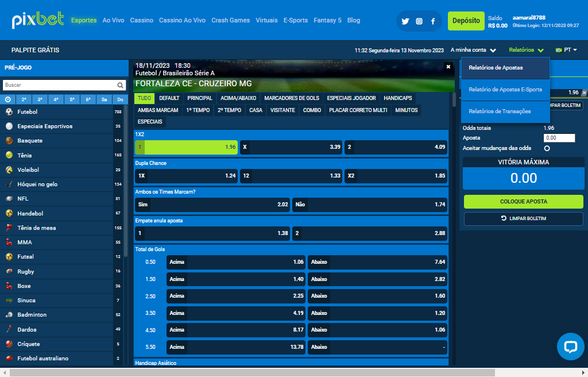Select outcome 1 at 1.96 in 1X2
Viewport: 588px width, 377px height.
[x=187, y=147]
